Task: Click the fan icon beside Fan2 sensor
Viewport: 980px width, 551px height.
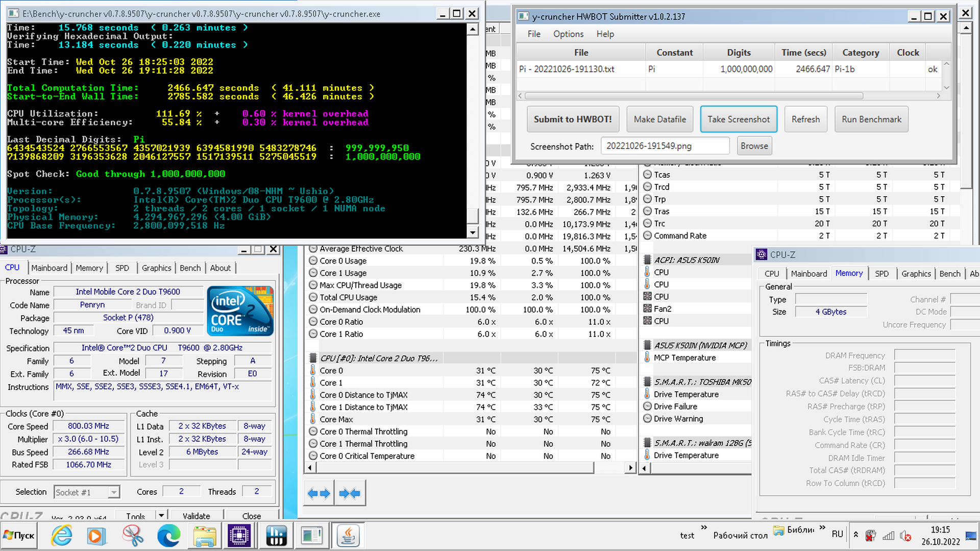Action: 647,308
